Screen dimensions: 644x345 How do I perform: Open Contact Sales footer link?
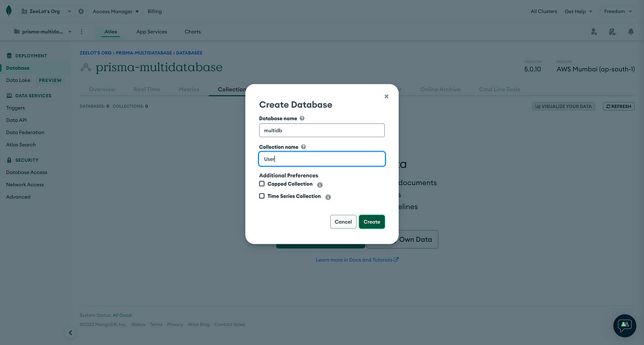point(230,324)
